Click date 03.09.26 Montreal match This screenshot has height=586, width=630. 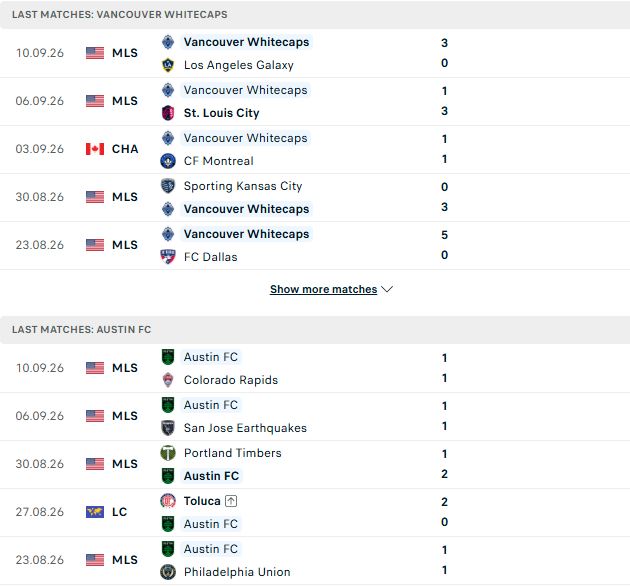point(40,149)
